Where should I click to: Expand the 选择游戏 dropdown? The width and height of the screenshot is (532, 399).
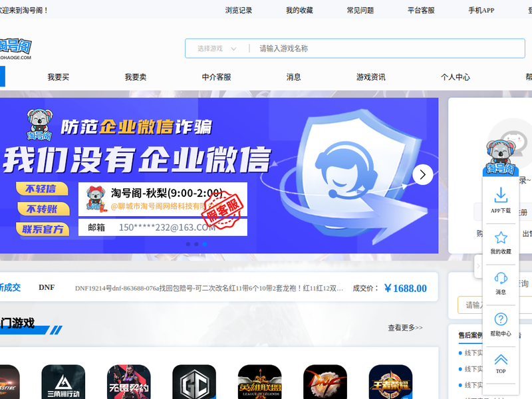[x=217, y=49]
